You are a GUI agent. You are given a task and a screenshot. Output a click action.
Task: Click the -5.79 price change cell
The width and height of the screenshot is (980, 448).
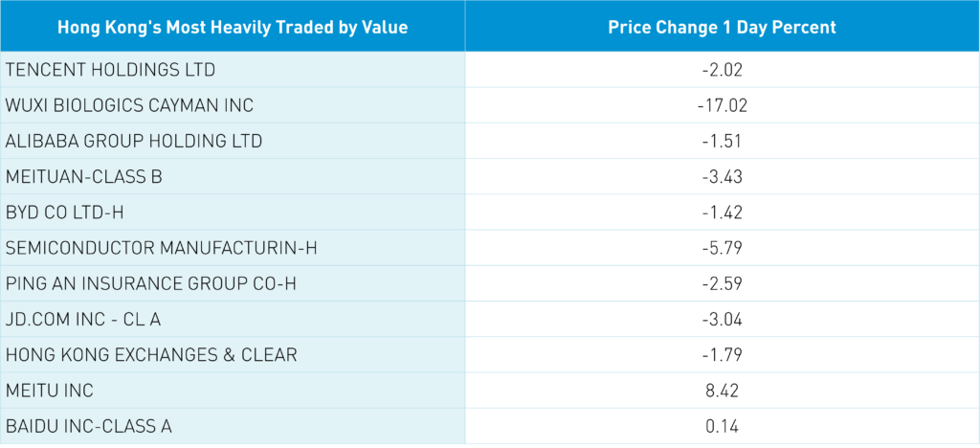click(x=722, y=249)
